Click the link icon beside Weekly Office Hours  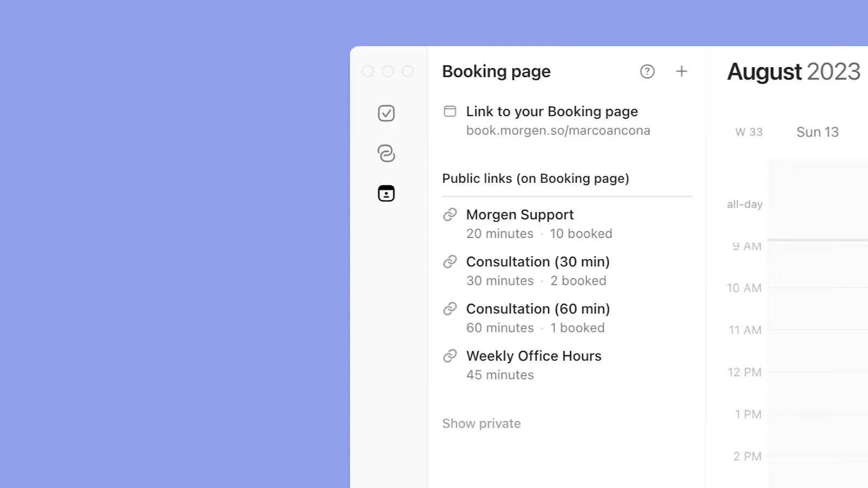tap(450, 356)
